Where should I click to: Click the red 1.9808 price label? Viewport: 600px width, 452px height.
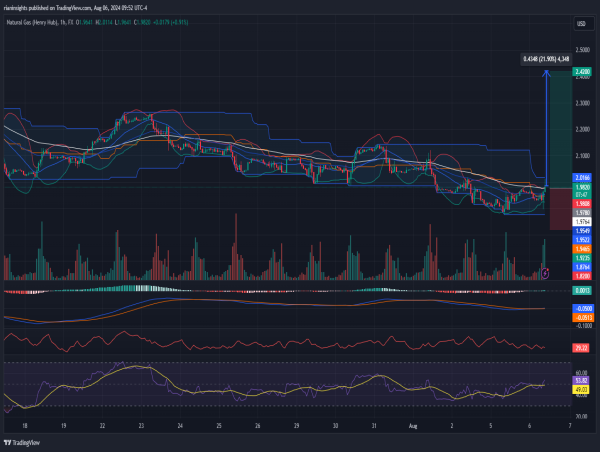[x=582, y=204]
